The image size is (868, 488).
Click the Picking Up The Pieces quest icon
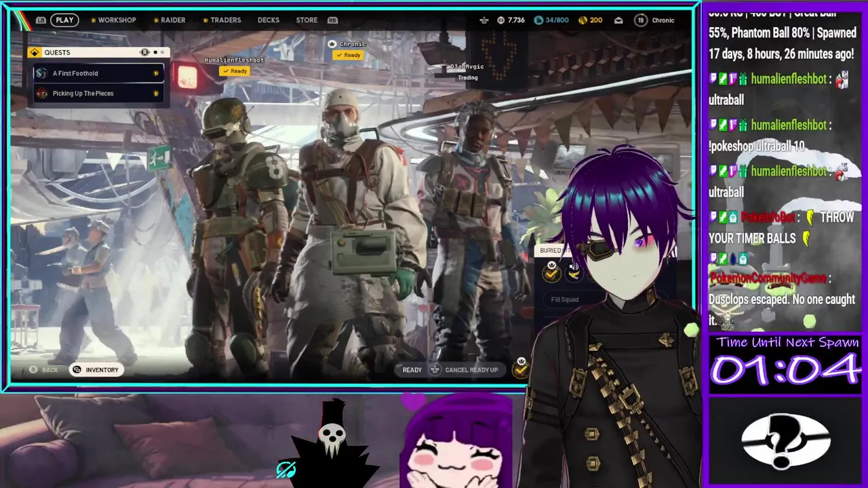pos(42,94)
